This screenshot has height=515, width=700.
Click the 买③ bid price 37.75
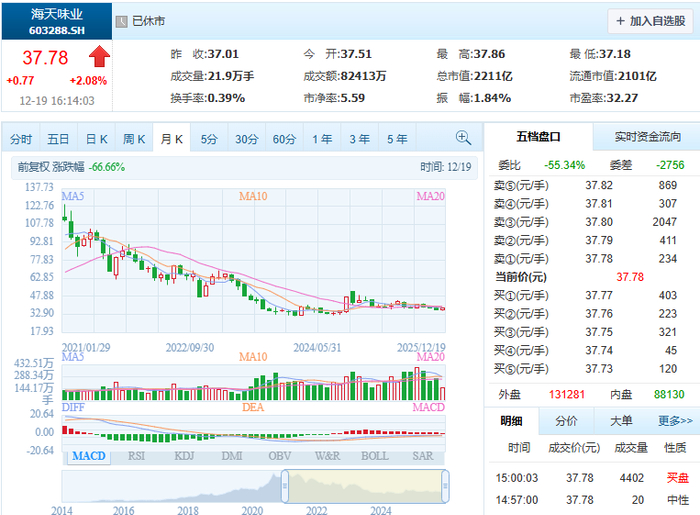pos(599,332)
